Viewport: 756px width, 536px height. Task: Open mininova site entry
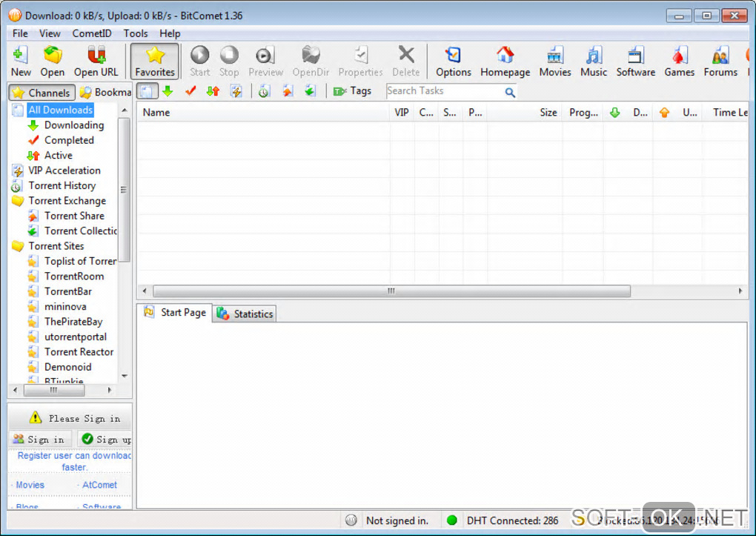click(65, 307)
